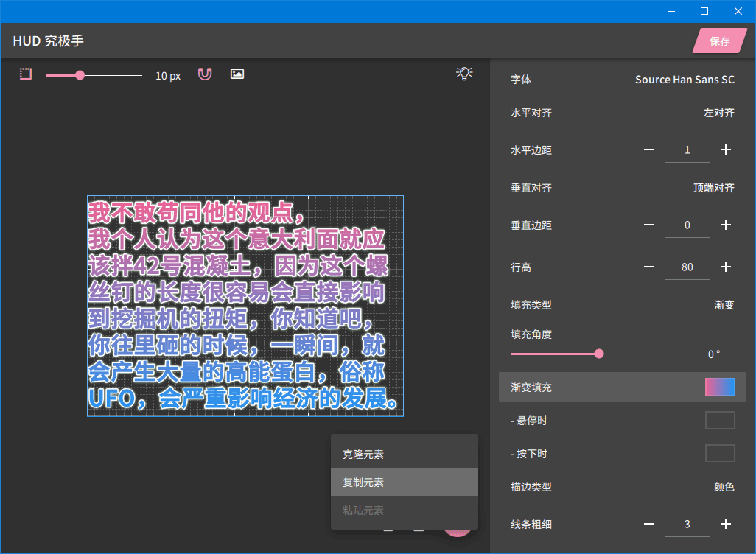
Task: Click the 行高 value field showing 80
Action: point(687,267)
